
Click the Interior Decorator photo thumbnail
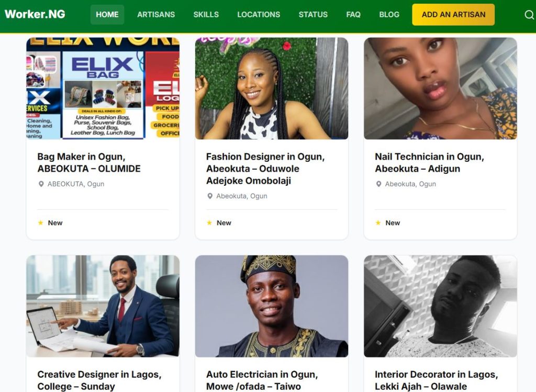pos(440,306)
